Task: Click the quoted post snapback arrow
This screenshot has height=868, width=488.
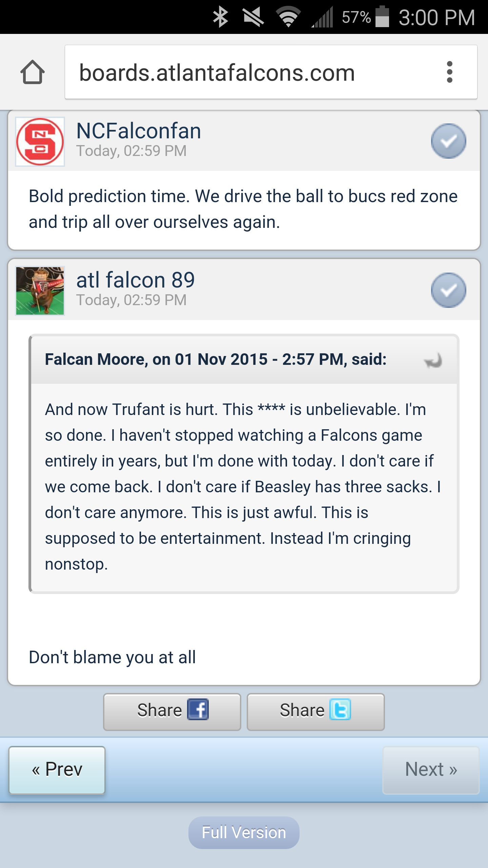Action: coord(433,360)
